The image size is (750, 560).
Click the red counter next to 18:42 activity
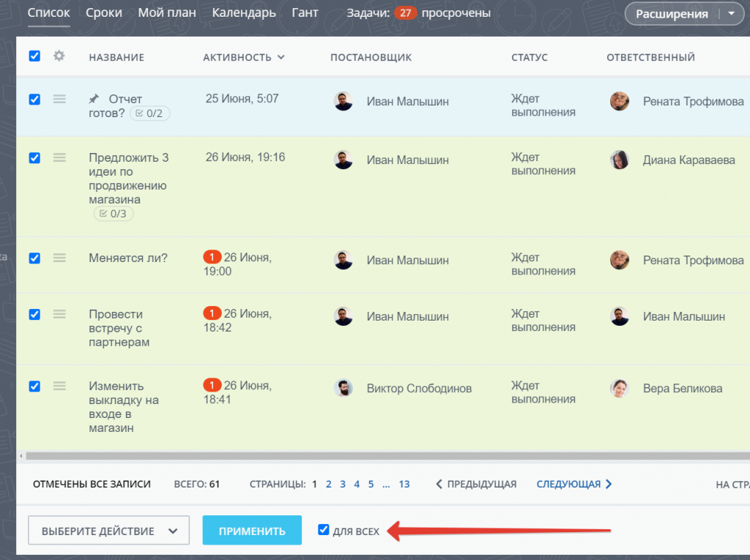212,313
